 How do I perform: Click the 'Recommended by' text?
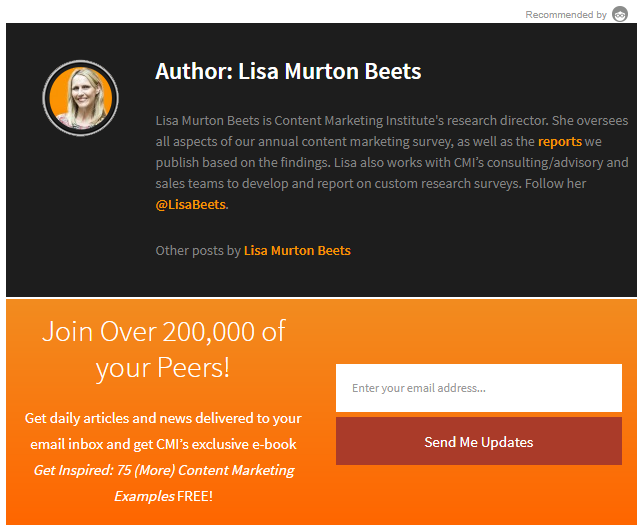point(566,15)
